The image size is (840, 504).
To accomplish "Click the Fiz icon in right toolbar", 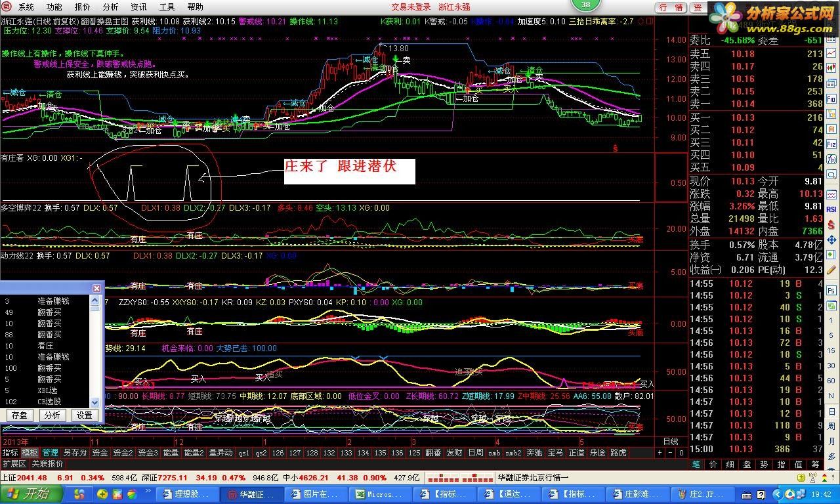I will tap(831, 144).
